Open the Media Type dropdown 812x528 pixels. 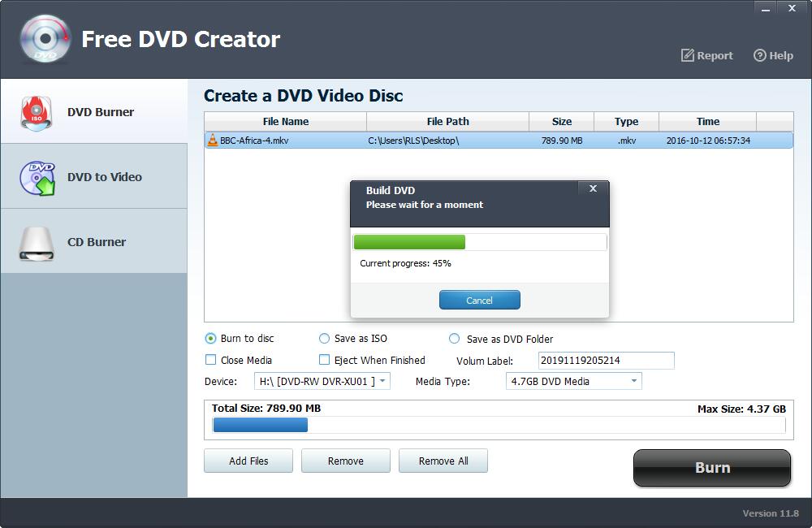(x=574, y=381)
